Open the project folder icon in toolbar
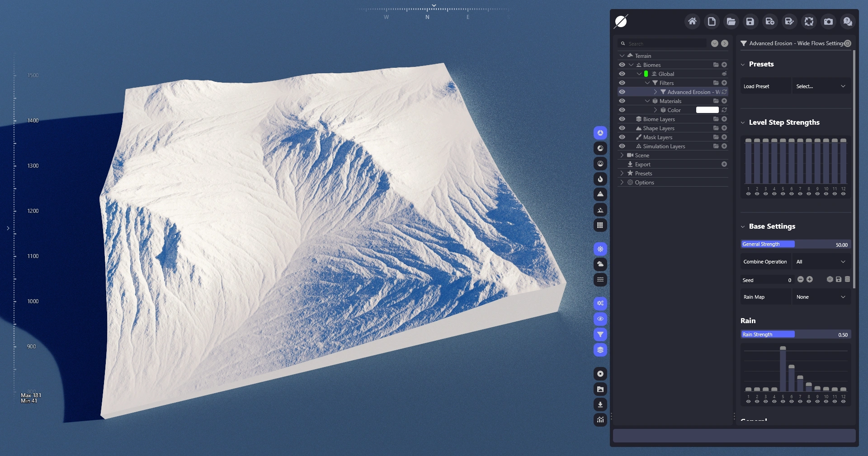Screen dimensions: 868x456 (731, 21)
